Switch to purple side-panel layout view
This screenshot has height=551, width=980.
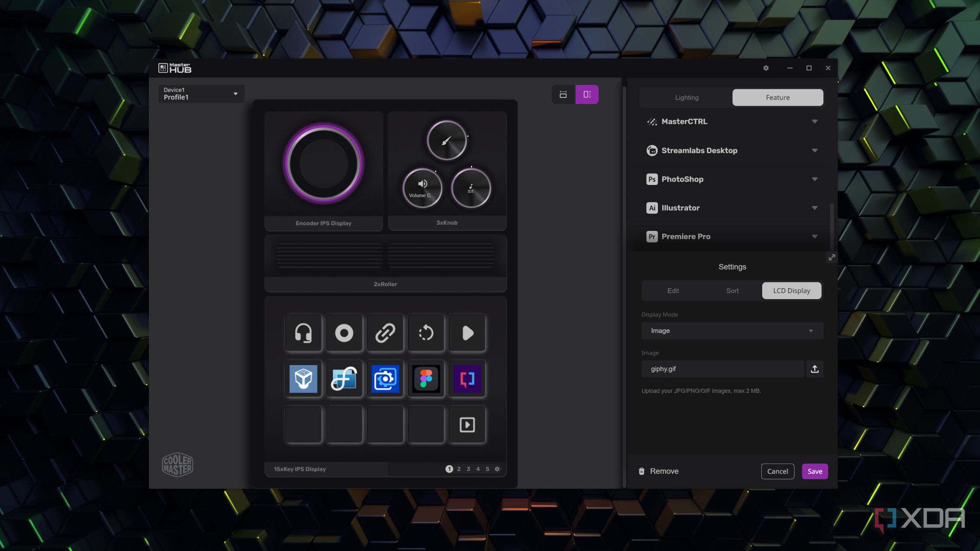(x=587, y=94)
